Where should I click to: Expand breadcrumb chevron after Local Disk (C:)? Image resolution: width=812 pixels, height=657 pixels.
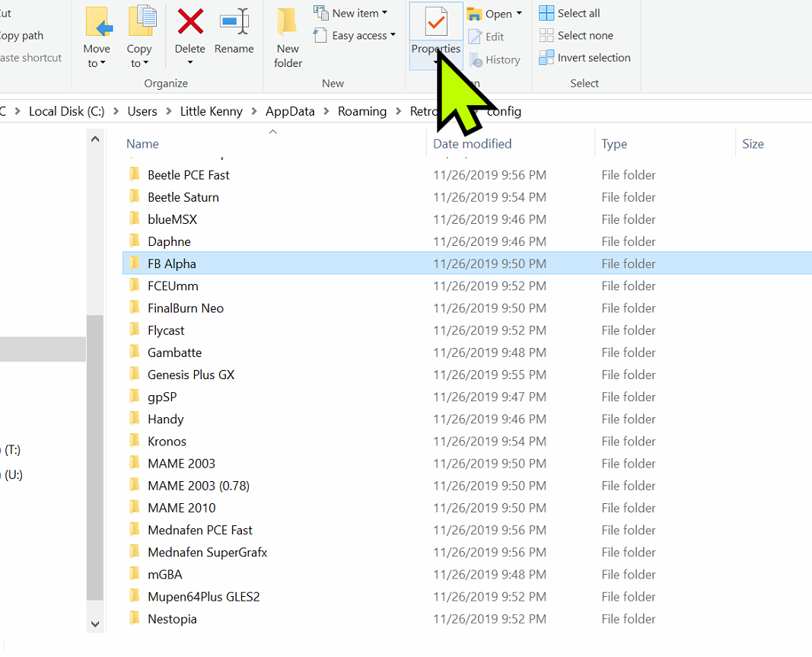(116, 111)
